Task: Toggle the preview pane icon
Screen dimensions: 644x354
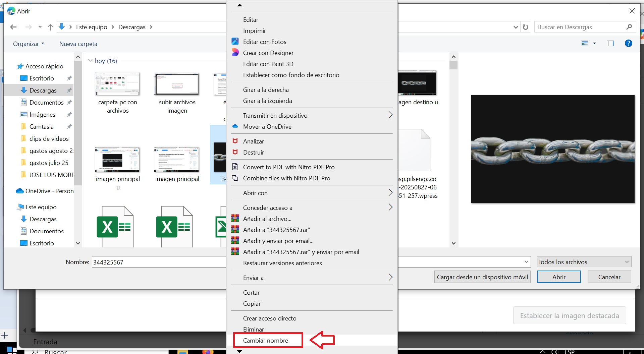Action: [610, 43]
